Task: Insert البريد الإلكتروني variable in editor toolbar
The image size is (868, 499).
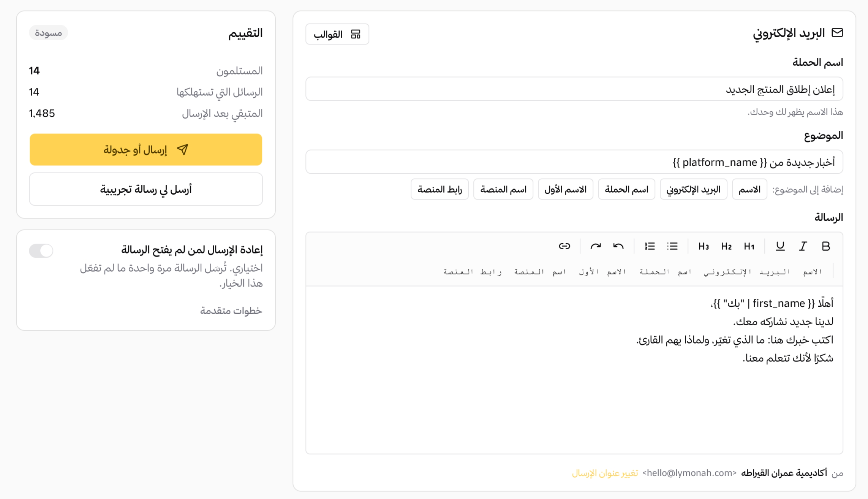Action: [746, 271]
